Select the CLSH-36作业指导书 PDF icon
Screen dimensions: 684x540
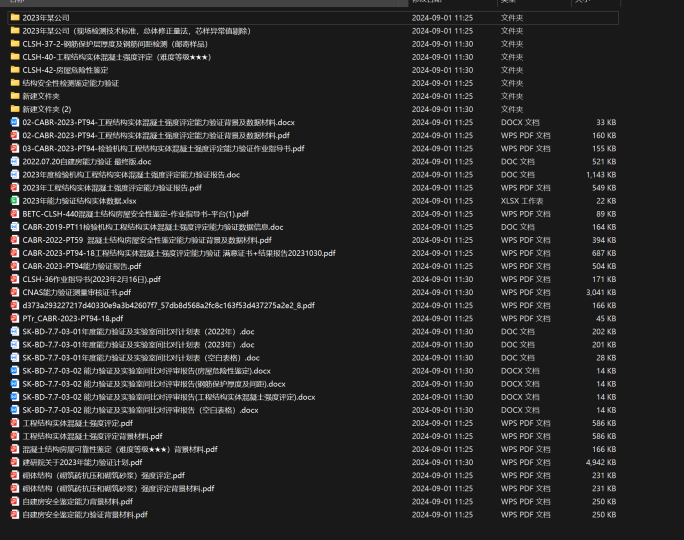pos(14,279)
